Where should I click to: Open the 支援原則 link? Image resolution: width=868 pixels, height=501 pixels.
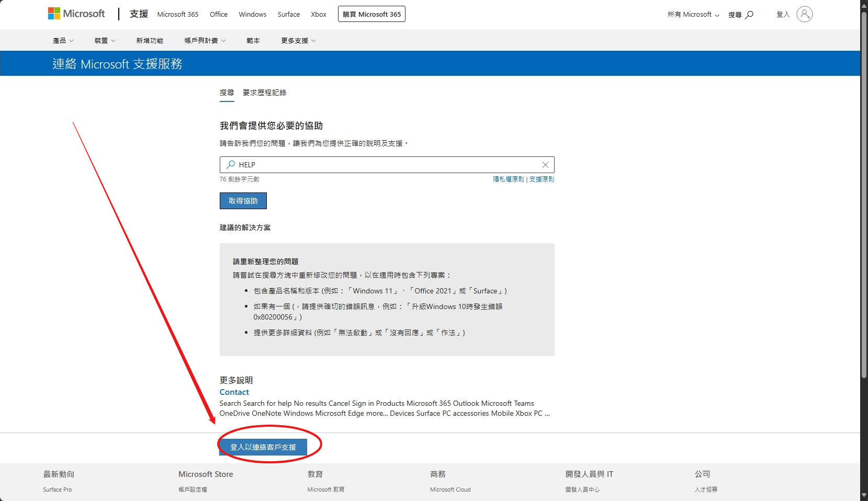[x=542, y=179]
